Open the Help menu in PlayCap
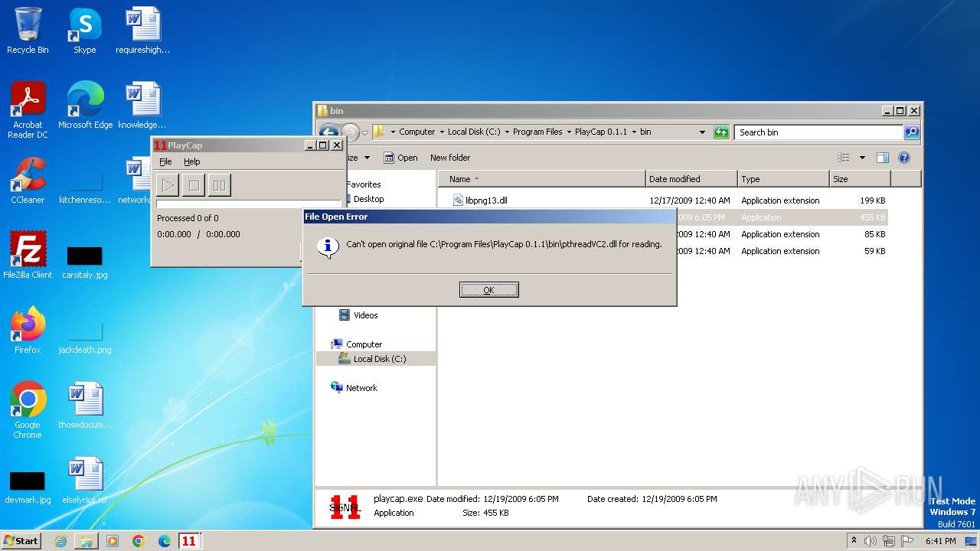 pos(191,161)
